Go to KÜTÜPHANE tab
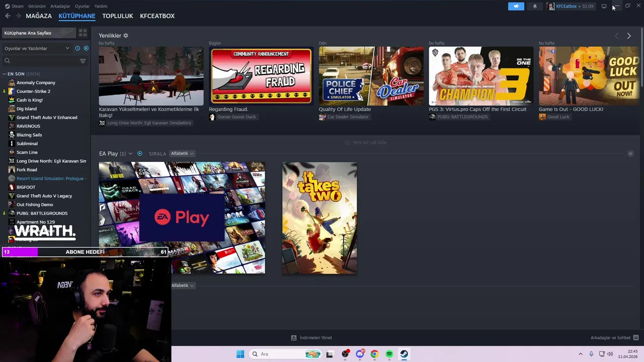 [x=77, y=16]
